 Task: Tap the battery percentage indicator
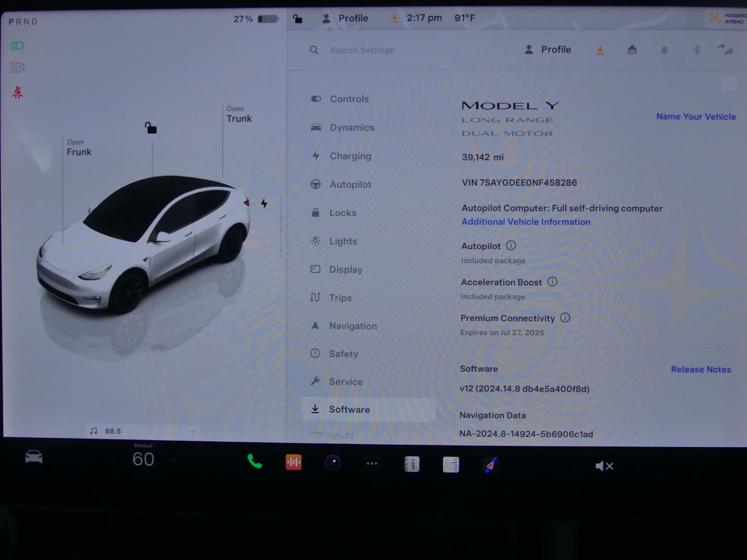[256, 19]
